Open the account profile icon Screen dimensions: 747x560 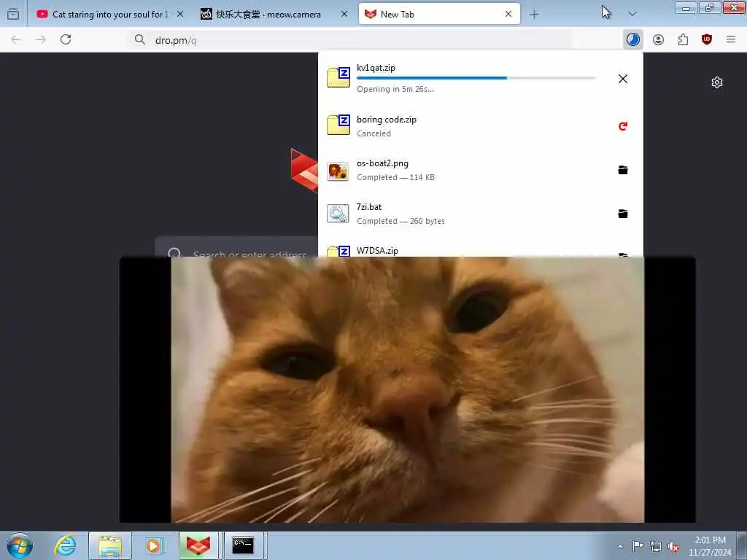pyautogui.click(x=659, y=39)
